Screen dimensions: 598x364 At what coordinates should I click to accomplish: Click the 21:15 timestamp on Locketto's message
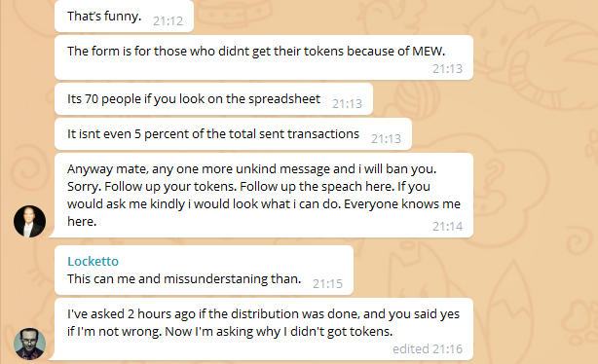[x=327, y=283]
